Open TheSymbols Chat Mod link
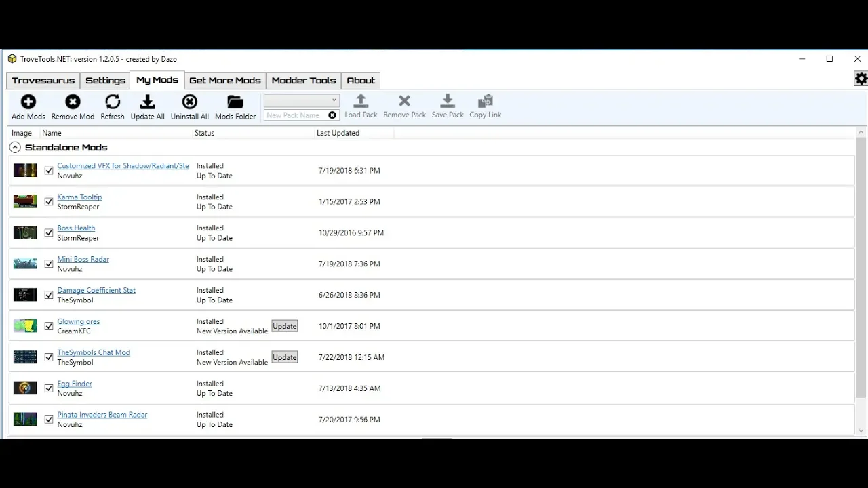868x488 pixels. point(94,352)
